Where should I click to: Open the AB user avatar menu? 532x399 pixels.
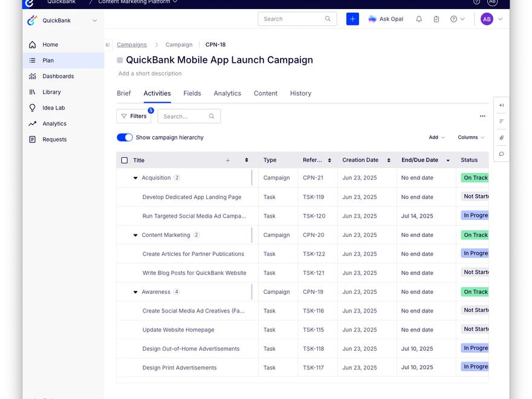[491, 19]
